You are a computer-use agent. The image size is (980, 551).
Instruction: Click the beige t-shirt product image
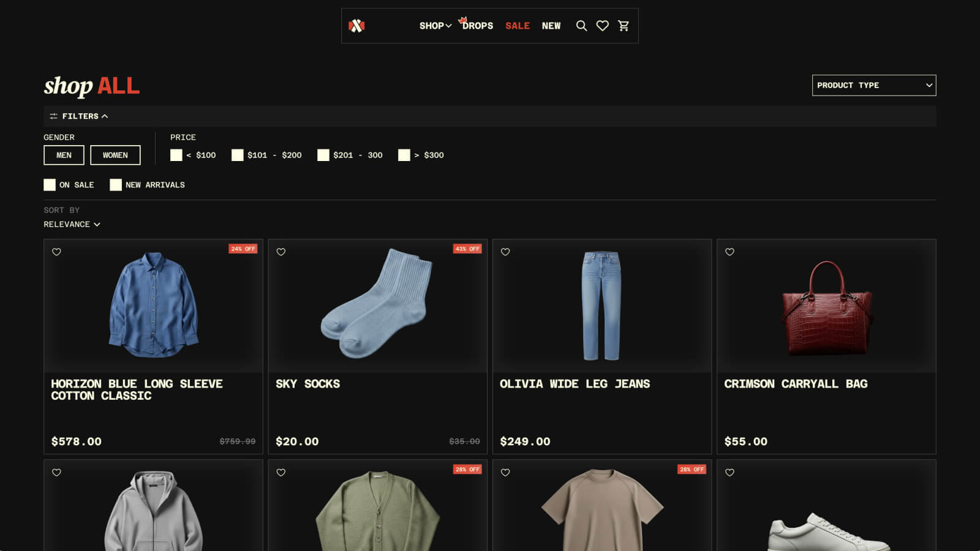pyautogui.click(x=602, y=510)
